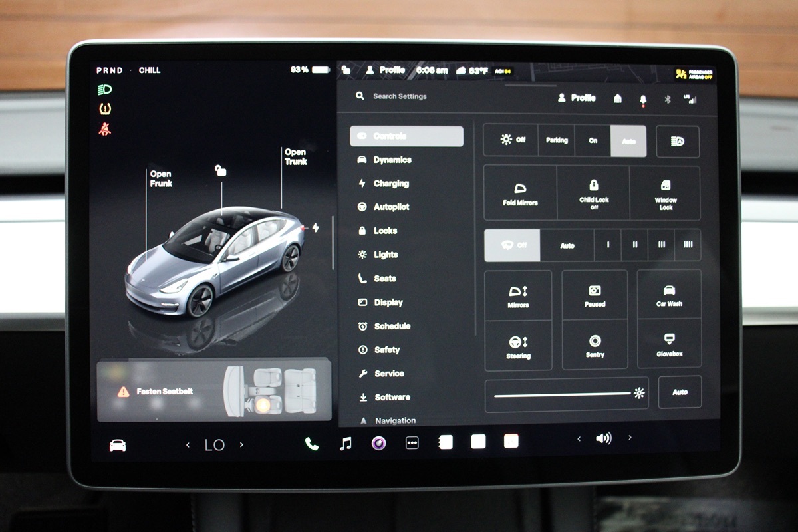The image size is (798, 532).
Task: Open the phone app icon
Action: pyautogui.click(x=311, y=444)
